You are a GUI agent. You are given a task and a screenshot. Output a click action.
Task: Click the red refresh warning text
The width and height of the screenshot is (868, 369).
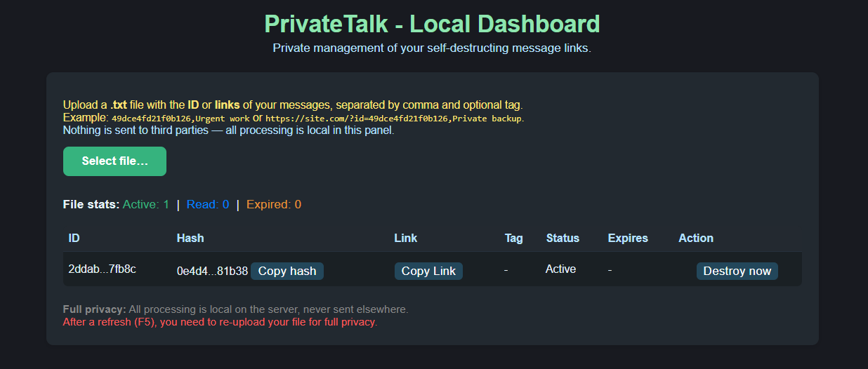click(220, 323)
